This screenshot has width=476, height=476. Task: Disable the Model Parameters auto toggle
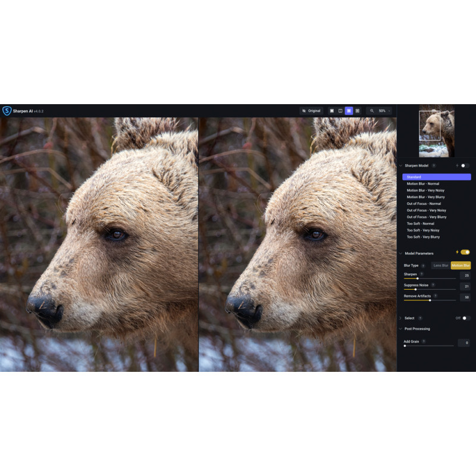click(465, 252)
